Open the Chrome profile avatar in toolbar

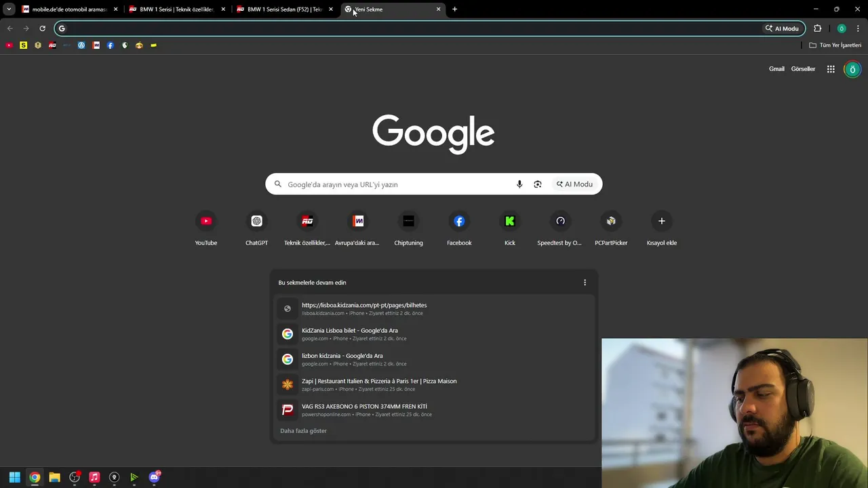(x=842, y=28)
